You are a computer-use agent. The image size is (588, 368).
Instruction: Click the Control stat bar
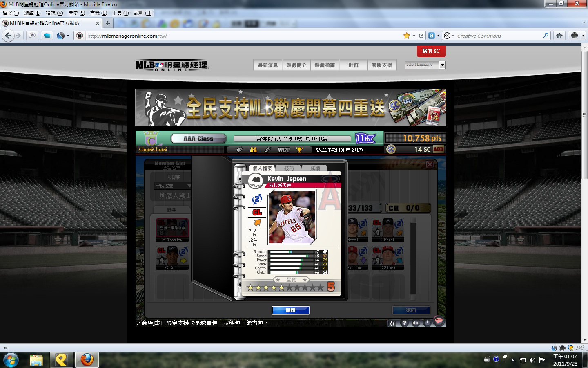coord(291,268)
